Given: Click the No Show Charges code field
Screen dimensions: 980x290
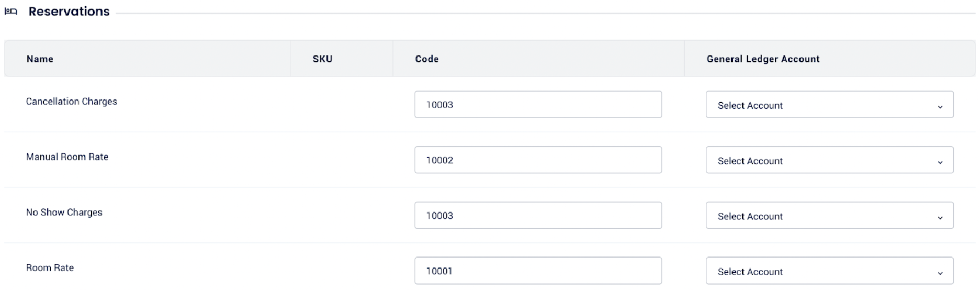Looking at the screenshot, I should tap(538, 216).
